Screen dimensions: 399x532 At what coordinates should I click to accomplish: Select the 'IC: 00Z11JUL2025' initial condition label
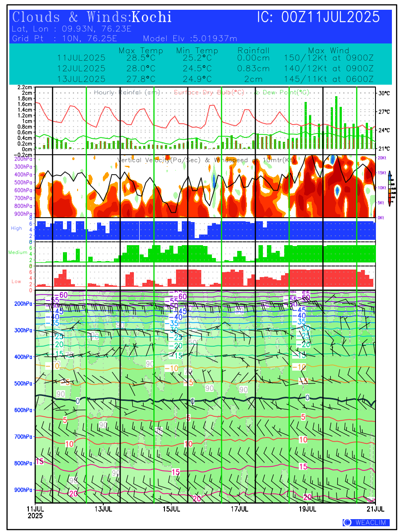pyautogui.click(x=318, y=17)
